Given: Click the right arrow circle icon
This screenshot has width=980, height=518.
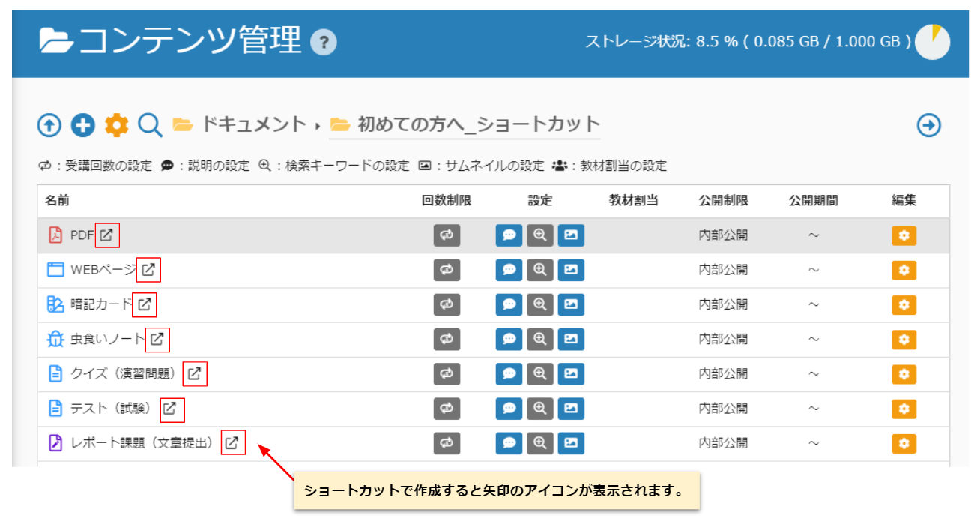Looking at the screenshot, I should pos(929,126).
